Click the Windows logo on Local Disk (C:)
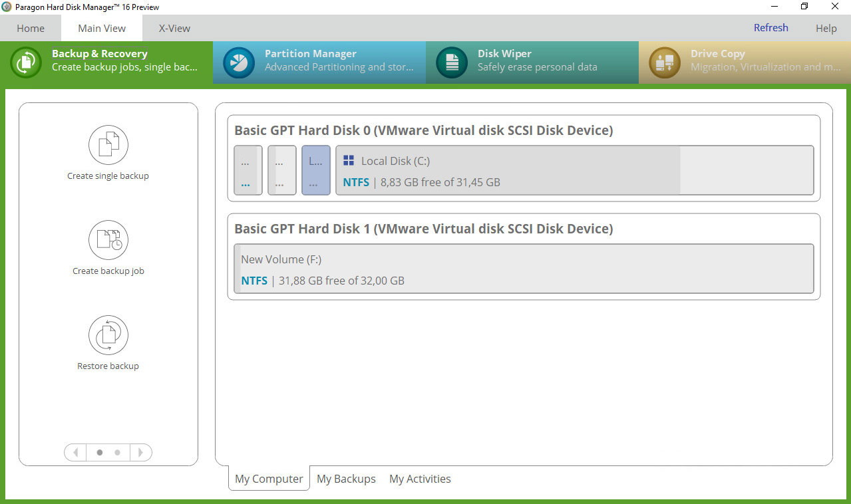This screenshot has width=851, height=504. pyautogui.click(x=349, y=160)
